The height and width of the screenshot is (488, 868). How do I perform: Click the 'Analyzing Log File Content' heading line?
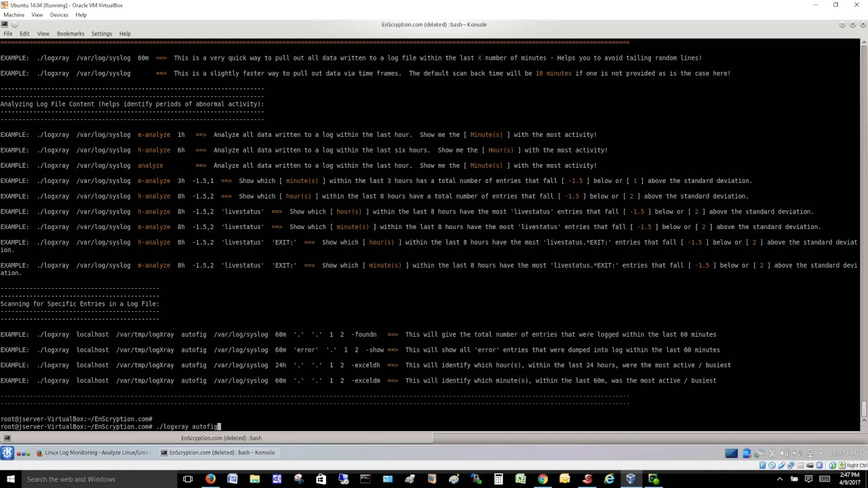pyautogui.click(x=132, y=104)
